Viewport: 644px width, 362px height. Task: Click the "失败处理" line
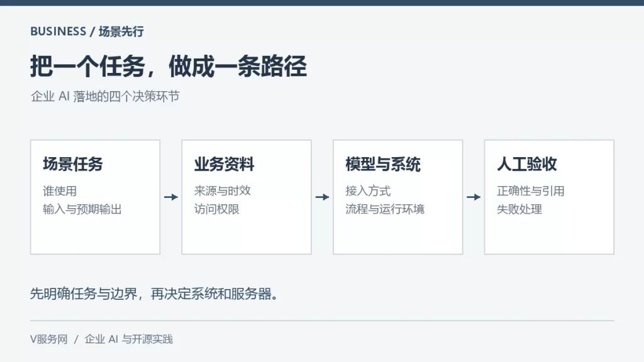(x=519, y=209)
